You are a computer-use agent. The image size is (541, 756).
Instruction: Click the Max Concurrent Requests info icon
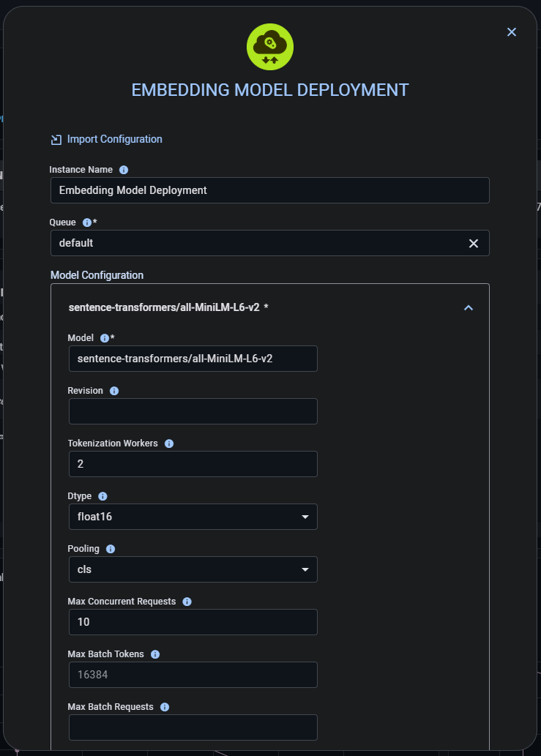click(186, 601)
